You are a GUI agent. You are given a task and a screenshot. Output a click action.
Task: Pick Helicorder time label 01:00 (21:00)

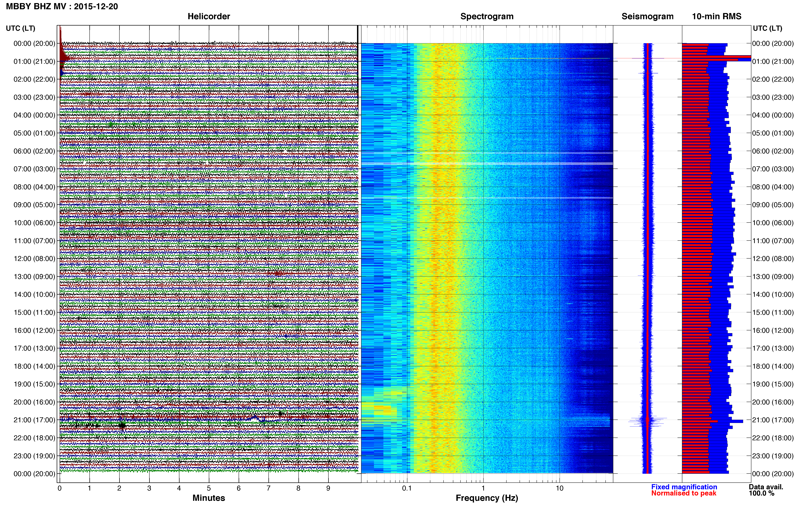(x=34, y=62)
